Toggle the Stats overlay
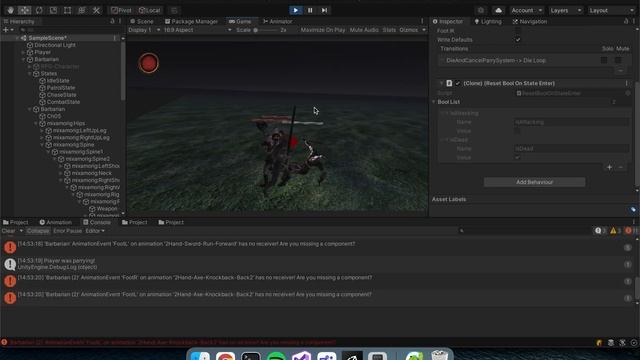Viewport: 640px width, 360px height. (x=389, y=30)
